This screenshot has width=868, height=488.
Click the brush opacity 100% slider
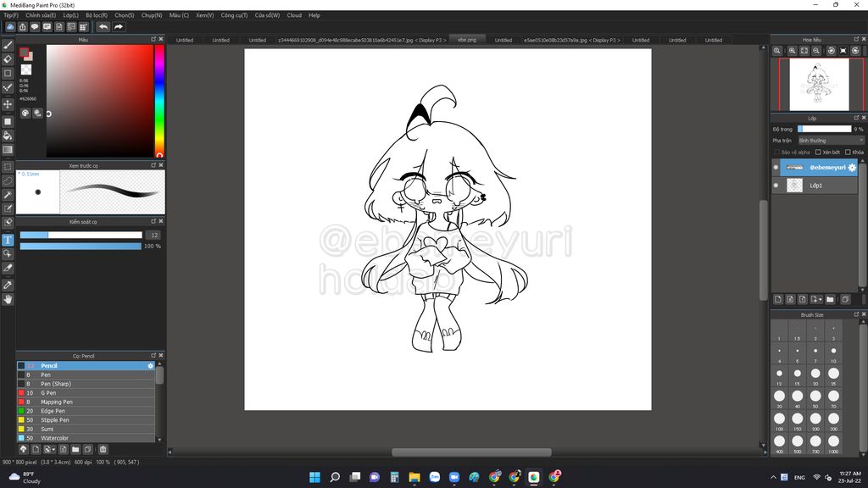tap(81, 247)
